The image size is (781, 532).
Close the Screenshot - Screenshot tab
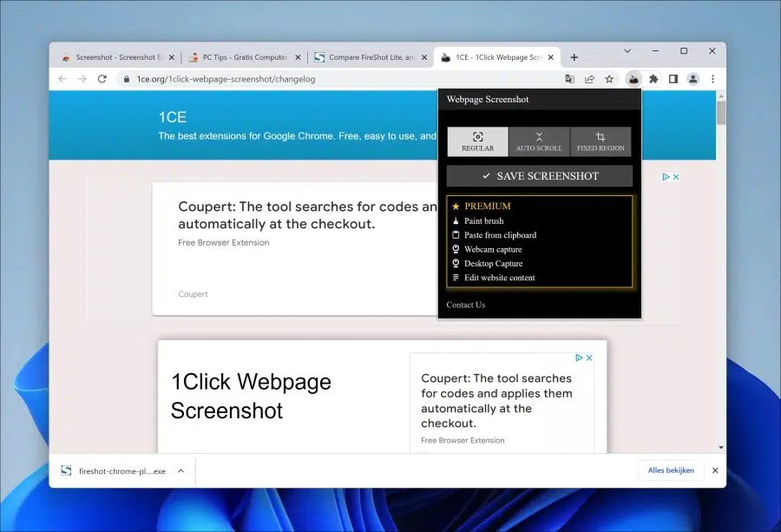click(172, 57)
